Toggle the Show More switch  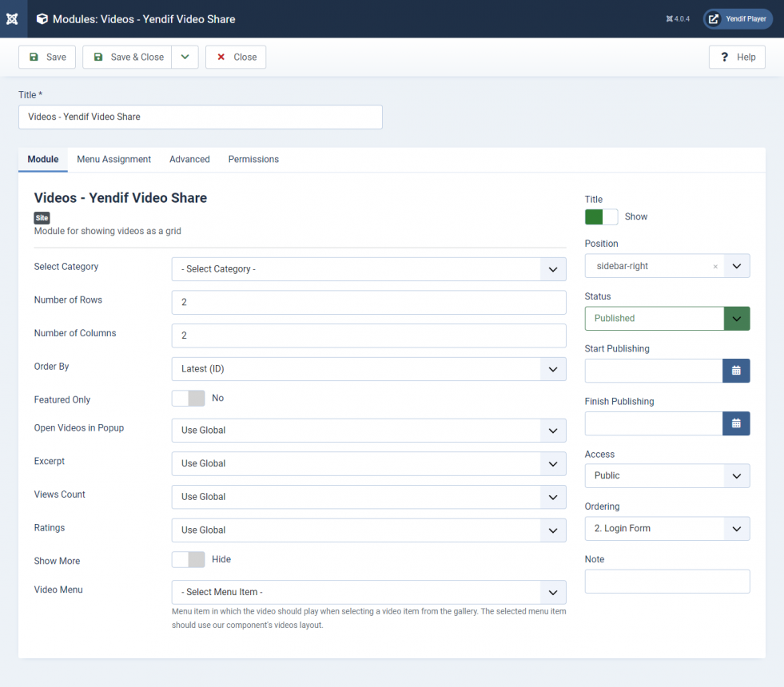189,560
